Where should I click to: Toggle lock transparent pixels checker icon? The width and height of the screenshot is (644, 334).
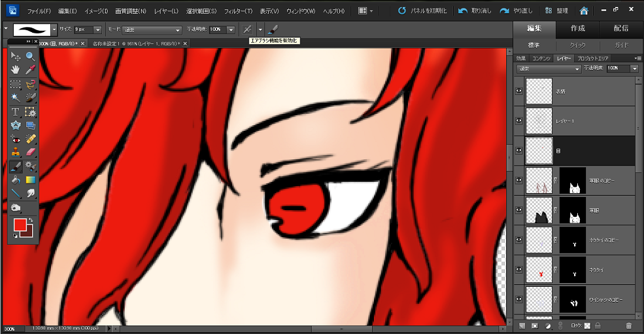tap(587, 326)
